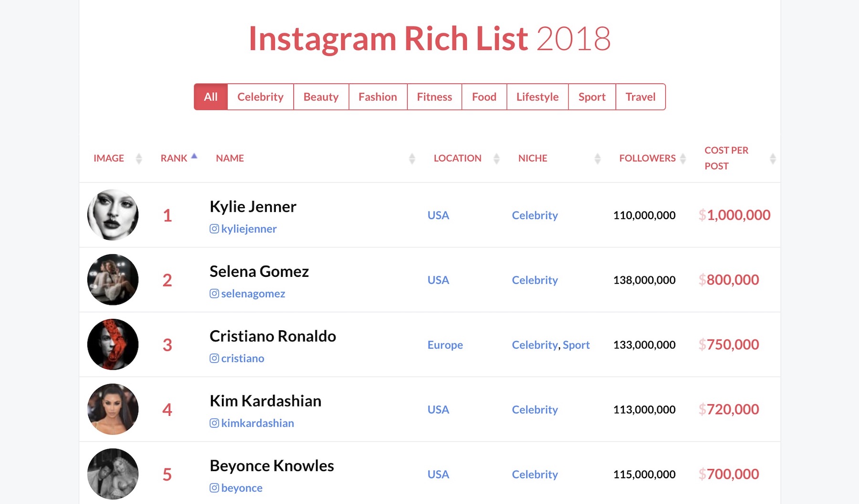Open the Sport niche link for Cristiano Ronaldo
The image size is (859, 504).
(576, 345)
